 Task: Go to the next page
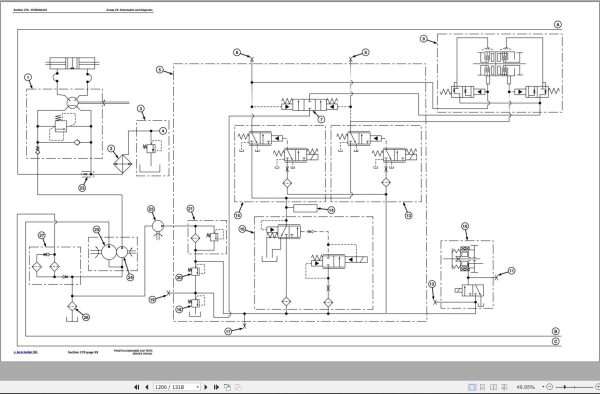pos(206,387)
